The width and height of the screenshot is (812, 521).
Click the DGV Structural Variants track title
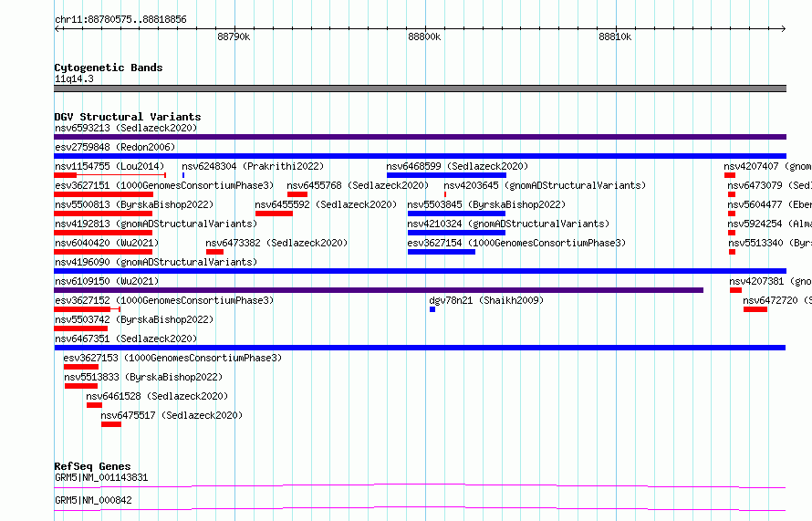[x=128, y=117]
